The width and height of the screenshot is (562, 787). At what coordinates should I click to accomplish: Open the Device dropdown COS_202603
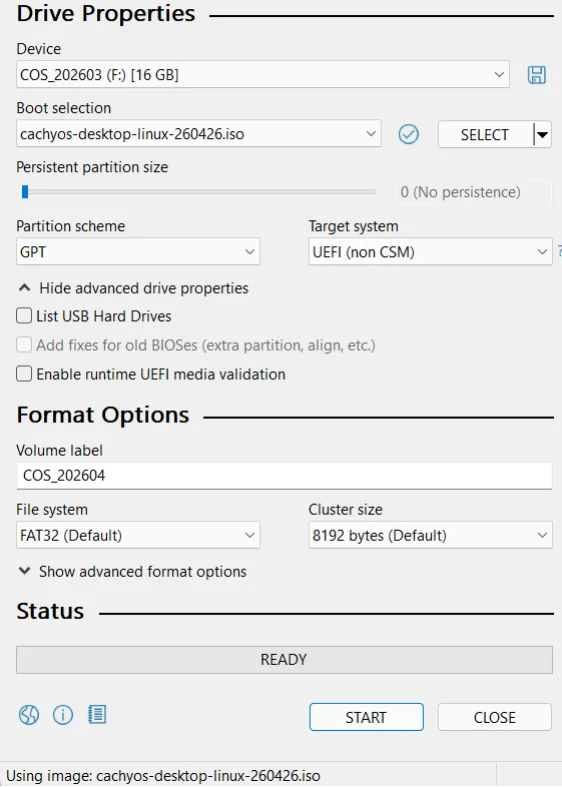pos(263,75)
